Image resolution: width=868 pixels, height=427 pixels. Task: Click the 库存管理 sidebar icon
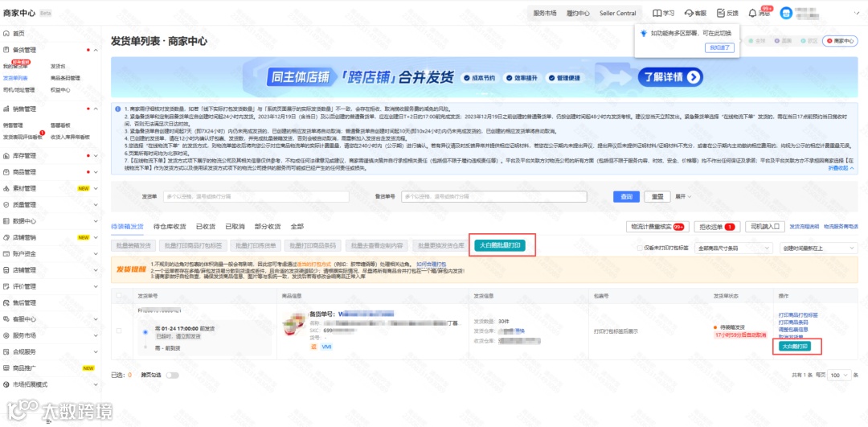click(x=6, y=156)
